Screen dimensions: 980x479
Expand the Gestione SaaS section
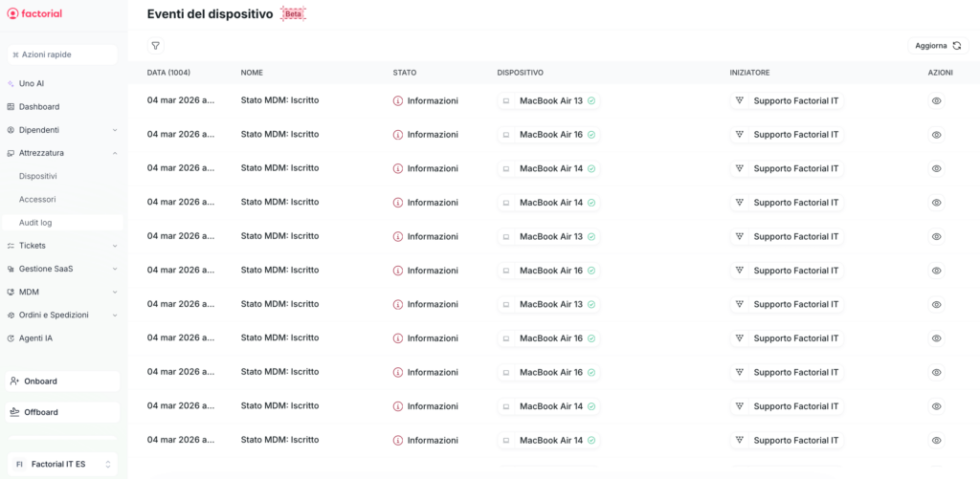(114, 269)
